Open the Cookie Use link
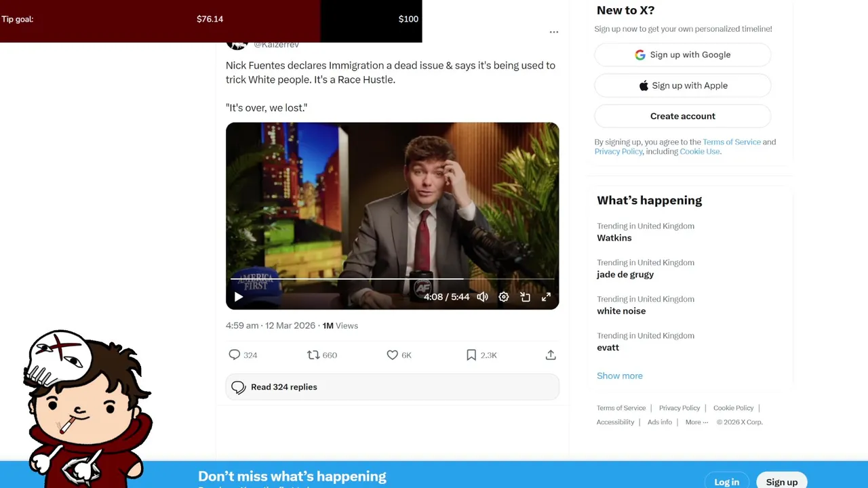Viewport: 868px width, 488px height. [x=700, y=151]
